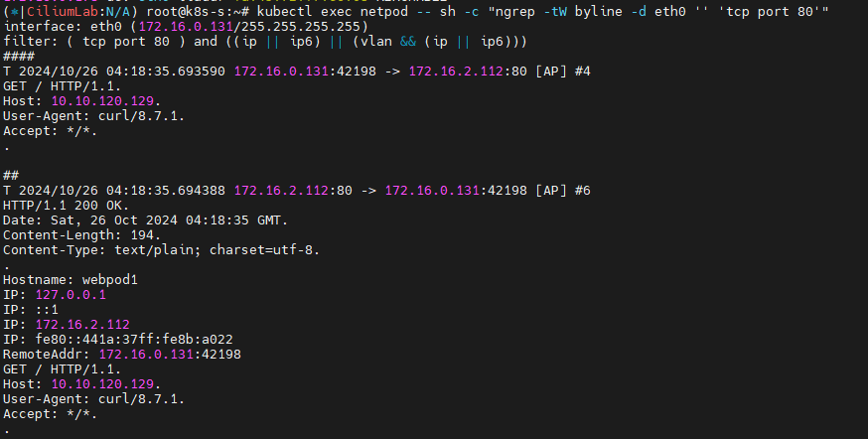Image resolution: width=868 pixels, height=439 pixels.
Task: Click the Hostname: webpod1 line
Action: click(x=71, y=279)
